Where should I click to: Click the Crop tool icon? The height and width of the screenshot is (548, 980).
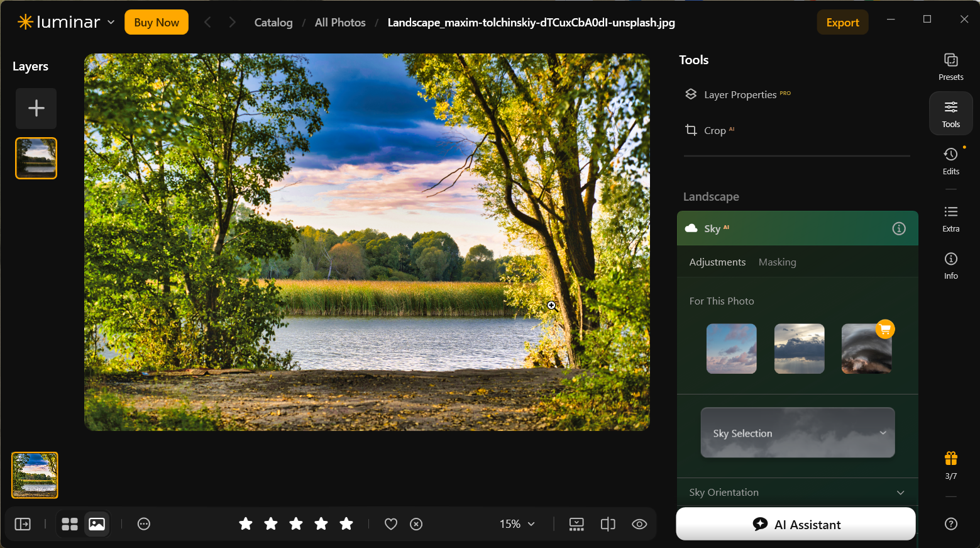click(691, 130)
